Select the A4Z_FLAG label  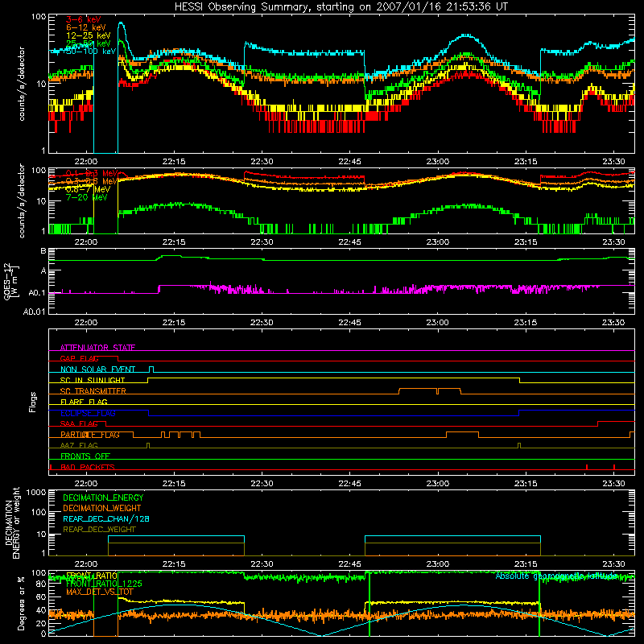click(x=79, y=445)
